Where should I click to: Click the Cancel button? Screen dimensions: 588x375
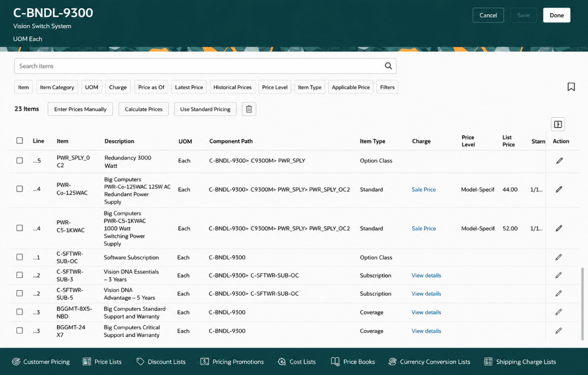point(488,15)
